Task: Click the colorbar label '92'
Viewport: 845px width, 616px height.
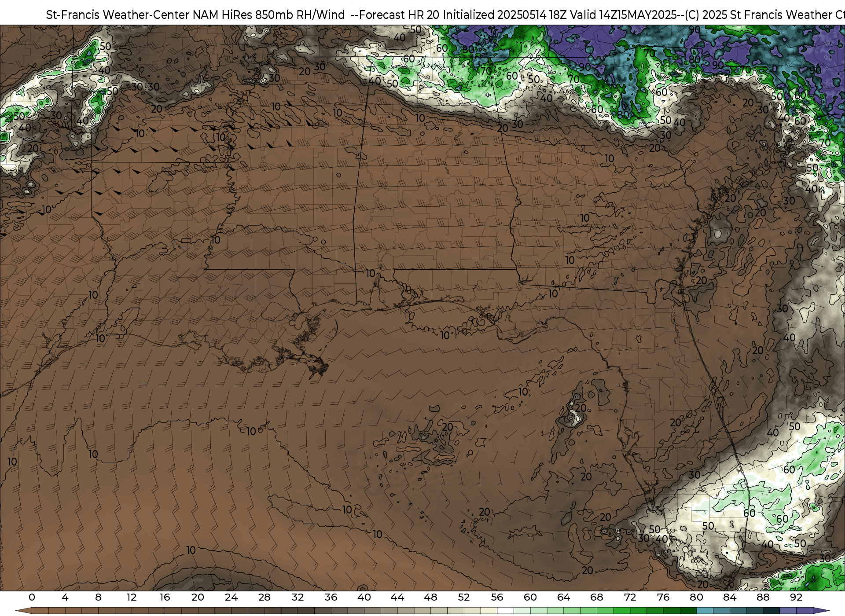Action: coord(796,597)
